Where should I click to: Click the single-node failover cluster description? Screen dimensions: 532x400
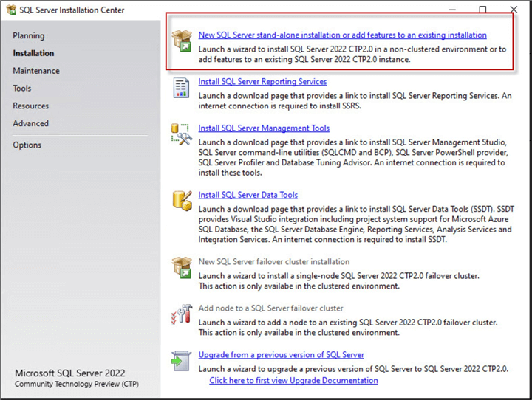pos(338,280)
